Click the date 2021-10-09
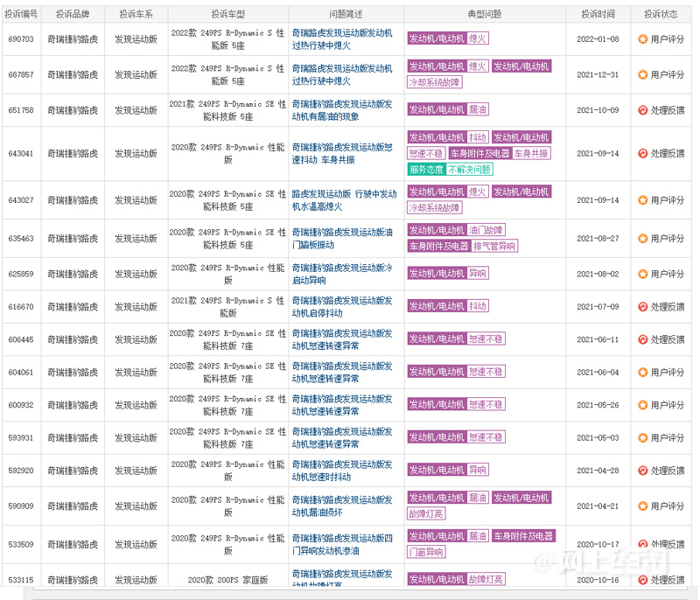This screenshot has height=600, width=700. coord(598,110)
